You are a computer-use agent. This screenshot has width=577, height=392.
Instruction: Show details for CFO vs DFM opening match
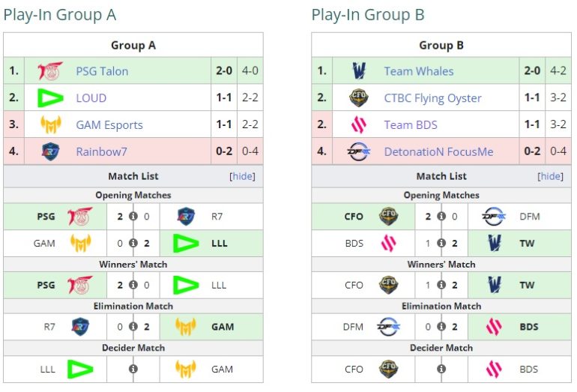pyautogui.click(x=441, y=217)
